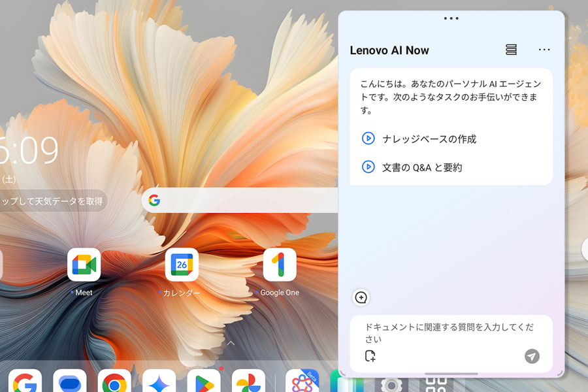
Task: Open the three-dot more options menu beside Lenovo AI Now title
Action: point(544,50)
